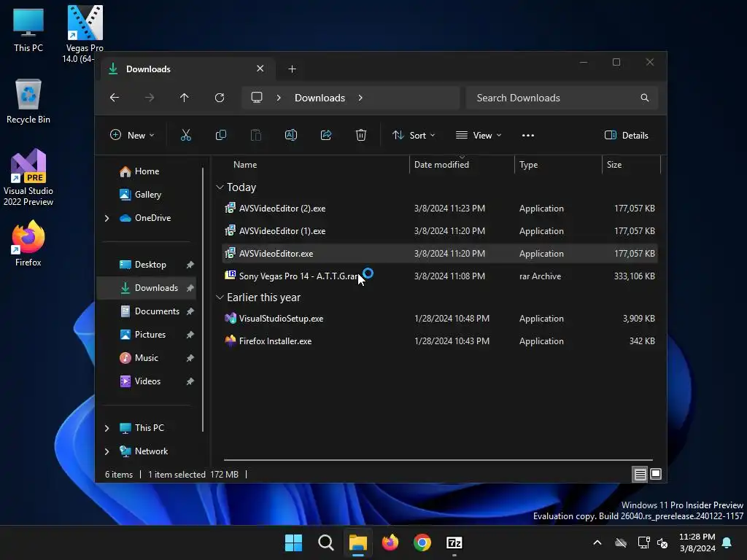The height and width of the screenshot is (560, 747).
Task: Open clock and date in taskbar
Action: pyautogui.click(x=697, y=542)
